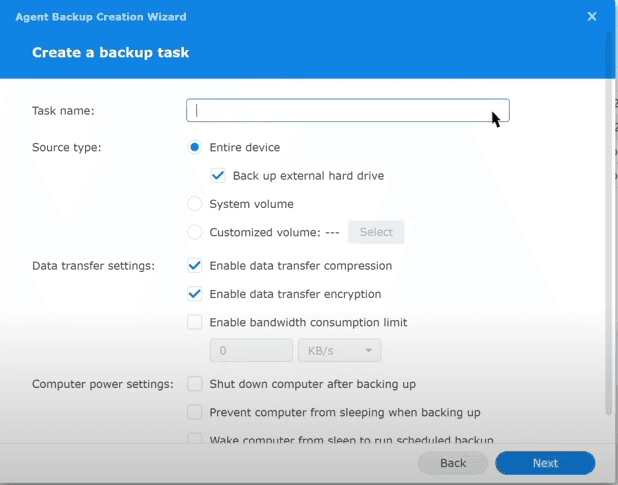Open the KB/s unit dropdown

coord(339,351)
